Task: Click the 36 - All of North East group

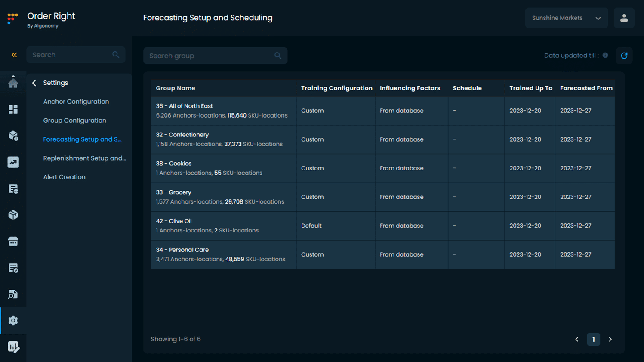Action: pos(184,106)
